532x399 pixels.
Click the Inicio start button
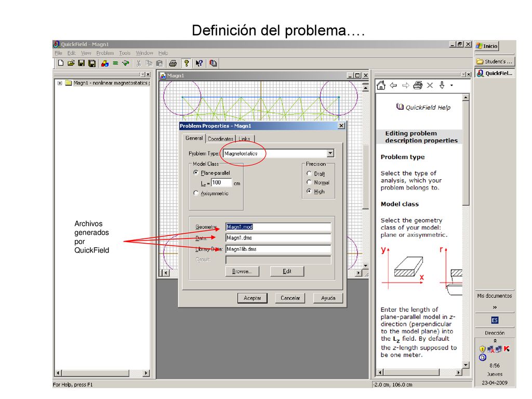(487, 46)
